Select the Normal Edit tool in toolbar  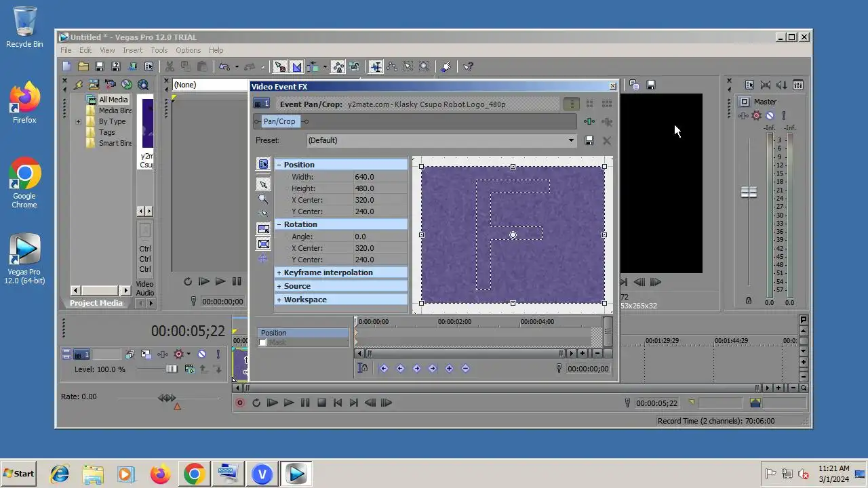376,66
